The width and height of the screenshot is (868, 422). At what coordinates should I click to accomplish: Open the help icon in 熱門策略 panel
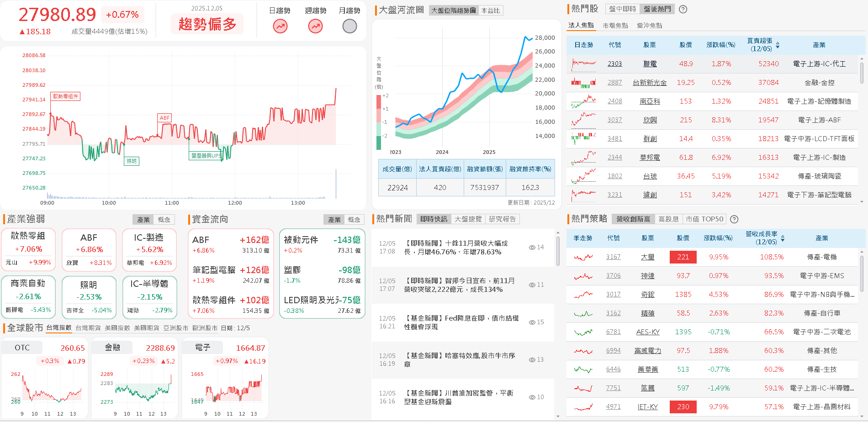(735, 219)
